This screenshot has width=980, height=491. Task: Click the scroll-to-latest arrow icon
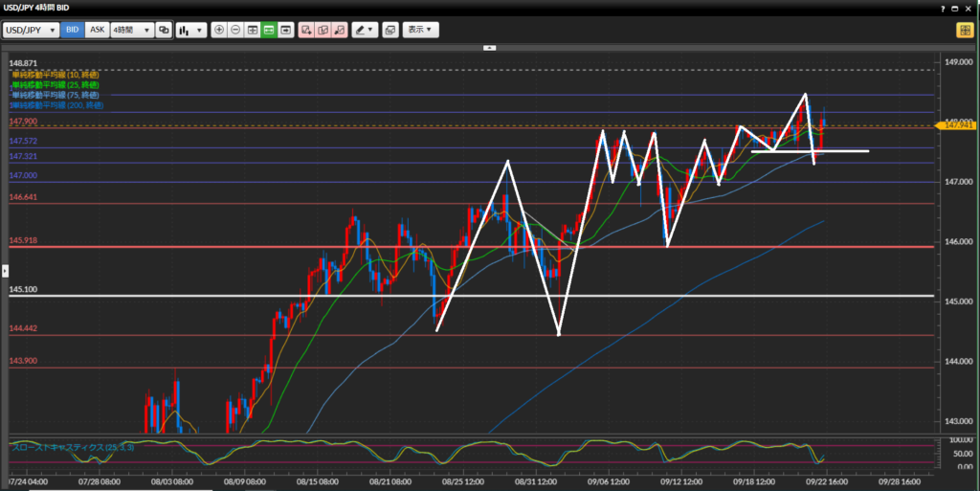pos(285,30)
